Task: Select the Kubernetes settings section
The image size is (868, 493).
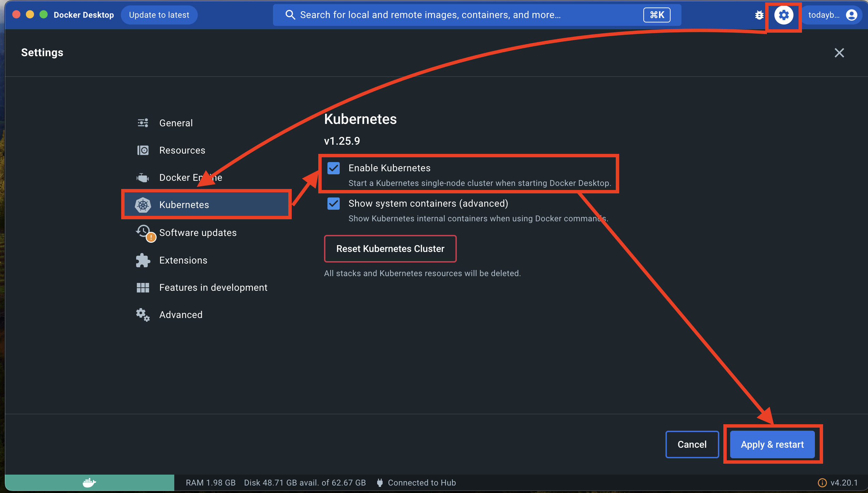Action: pos(184,205)
